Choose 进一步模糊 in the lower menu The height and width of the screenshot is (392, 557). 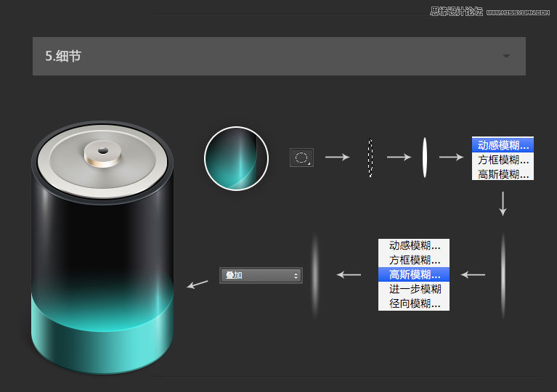[414, 289]
